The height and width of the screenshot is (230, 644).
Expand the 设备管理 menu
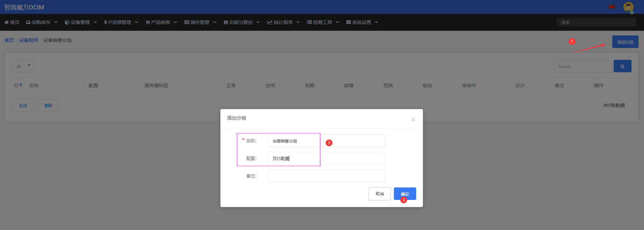coord(81,22)
